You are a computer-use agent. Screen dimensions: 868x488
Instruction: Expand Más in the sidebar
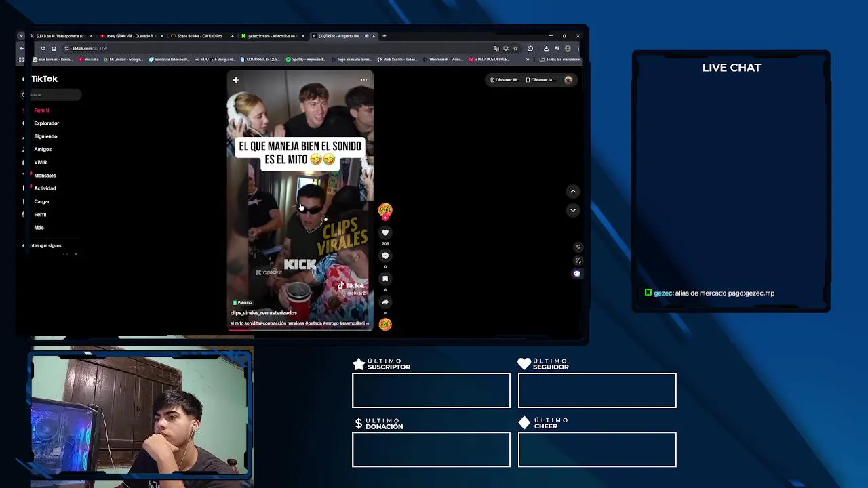pos(39,228)
